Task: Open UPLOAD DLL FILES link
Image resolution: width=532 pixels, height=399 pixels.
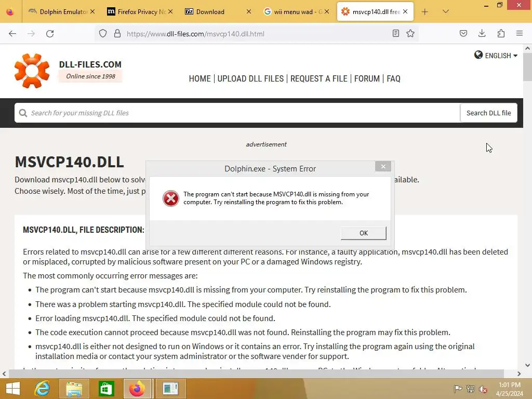Action: click(250, 79)
